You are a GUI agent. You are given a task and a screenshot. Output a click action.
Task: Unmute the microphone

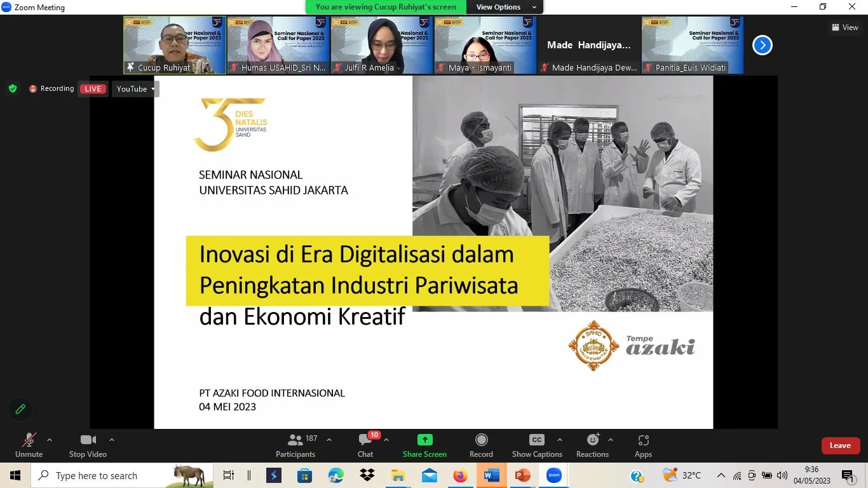(x=29, y=445)
